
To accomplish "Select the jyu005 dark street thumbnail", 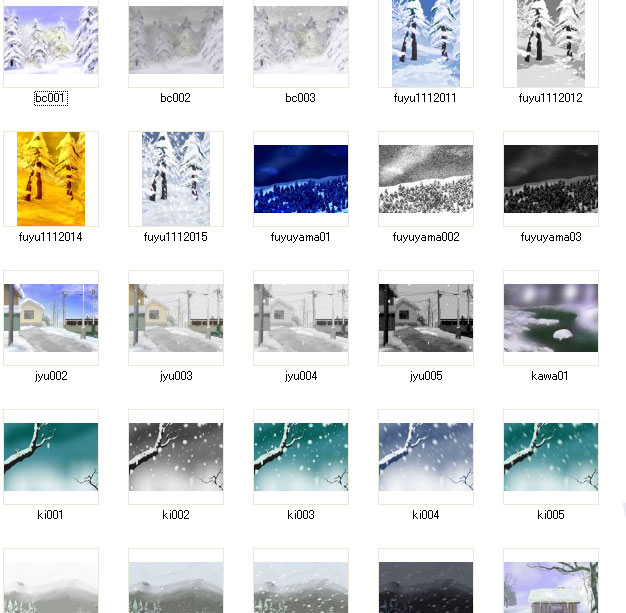I will (426, 318).
